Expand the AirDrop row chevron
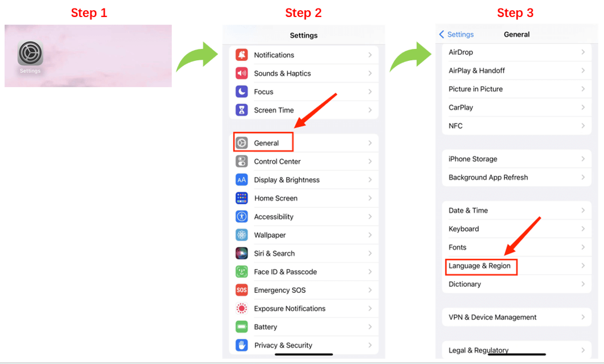The width and height of the screenshot is (604, 364). tap(583, 52)
